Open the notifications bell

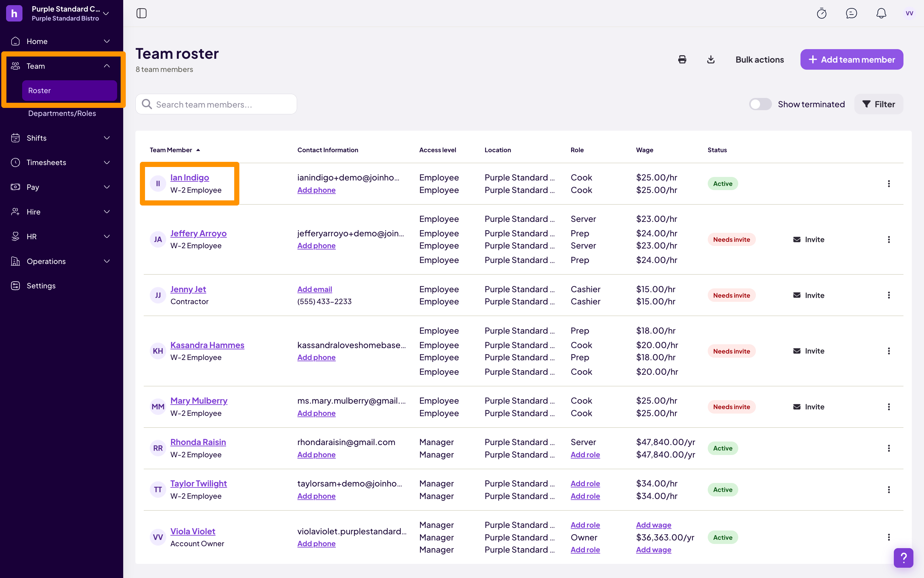click(881, 13)
